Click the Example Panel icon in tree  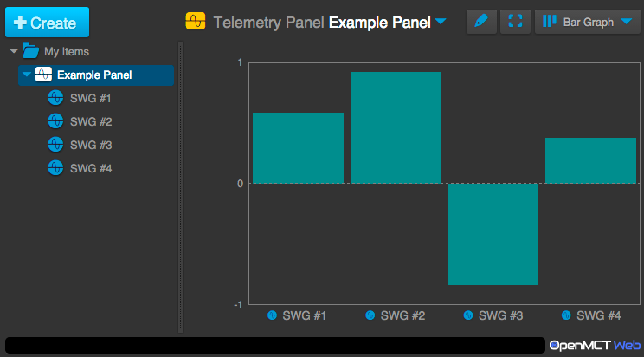pyautogui.click(x=43, y=75)
